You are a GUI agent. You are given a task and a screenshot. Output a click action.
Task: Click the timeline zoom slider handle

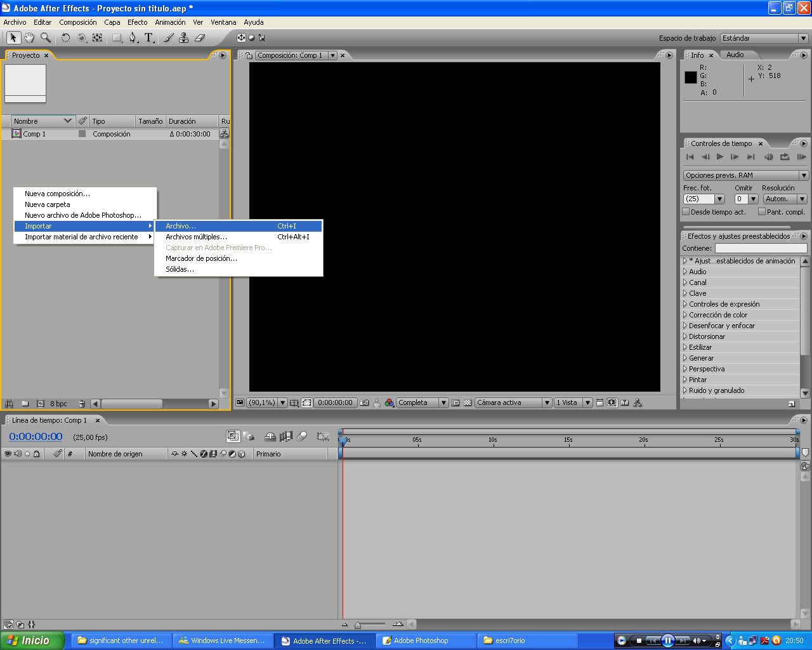(358, 625)
